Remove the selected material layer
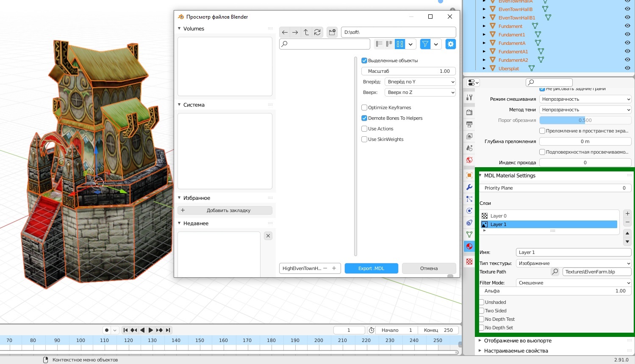The image size is (635, 364). [627, 222]
